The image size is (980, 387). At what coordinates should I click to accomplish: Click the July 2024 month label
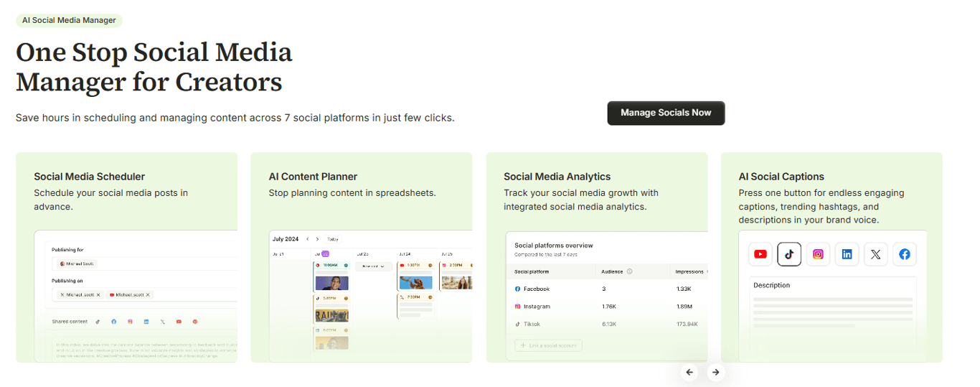(286, 239)
